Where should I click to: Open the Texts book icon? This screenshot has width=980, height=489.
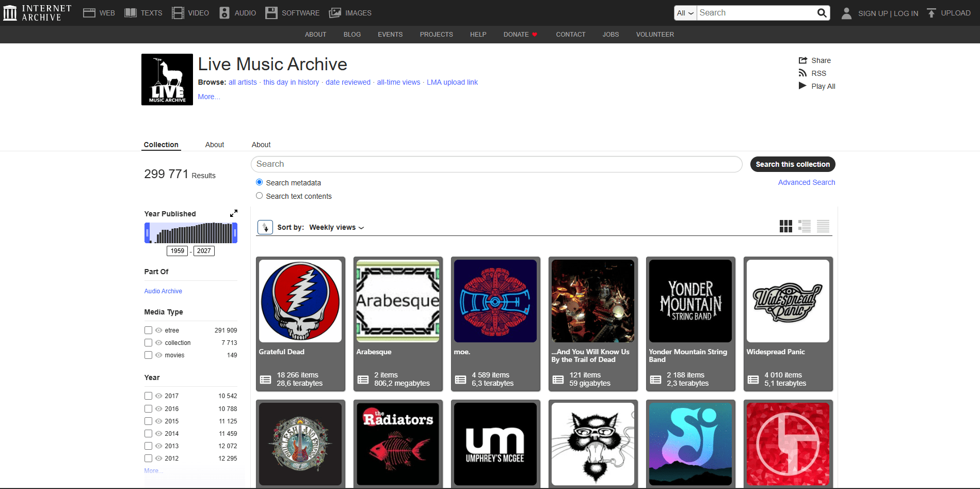tap(131, 13)
